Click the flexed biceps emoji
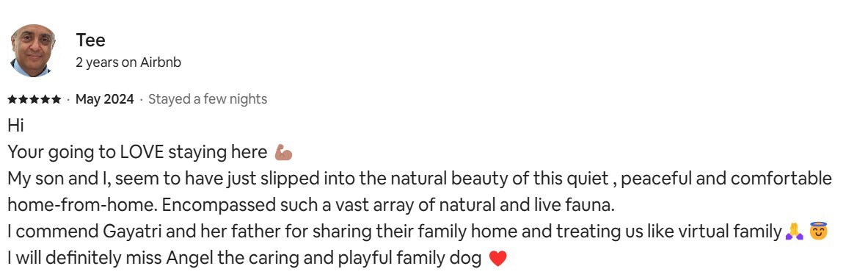The height and width of the screenshot is (280, 868). 284,152
